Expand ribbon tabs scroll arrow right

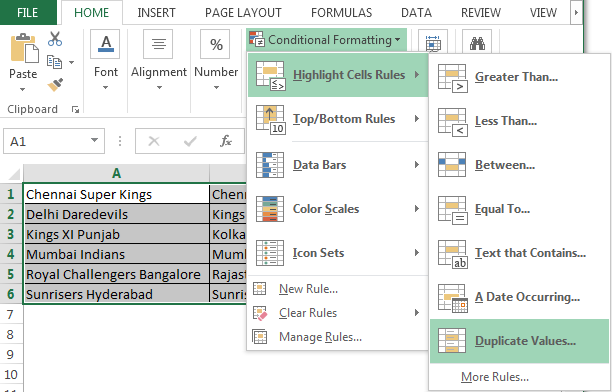(x=576, y=12)
